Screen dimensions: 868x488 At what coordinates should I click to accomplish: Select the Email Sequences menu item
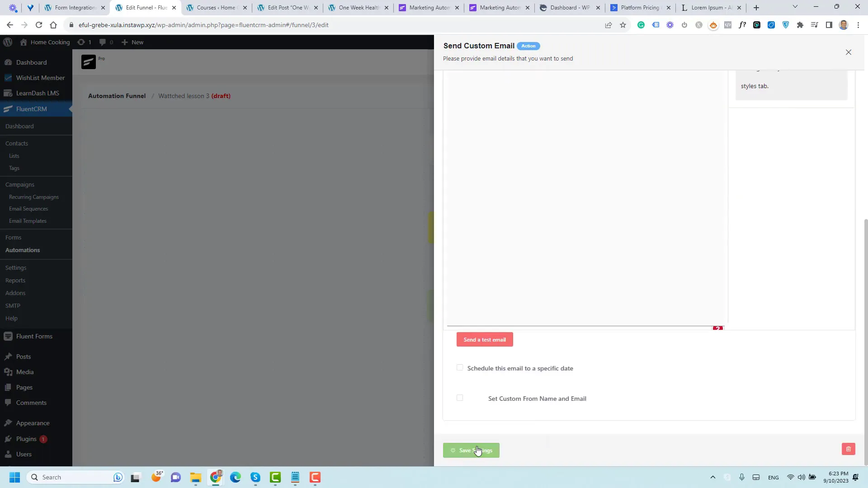tap(28, 208)
